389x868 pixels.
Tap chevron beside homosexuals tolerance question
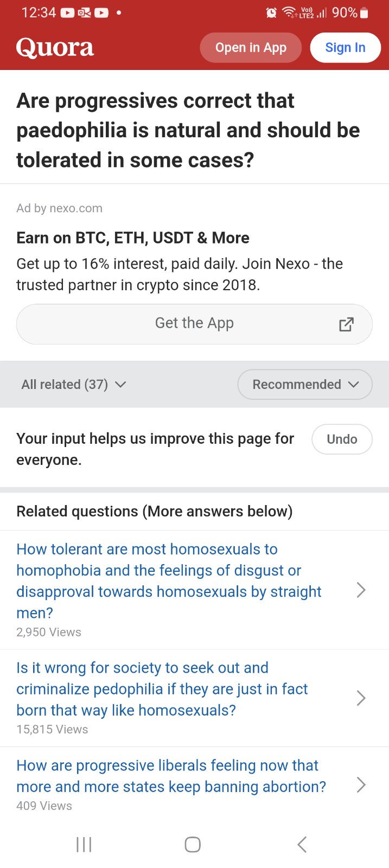point(361,590)
